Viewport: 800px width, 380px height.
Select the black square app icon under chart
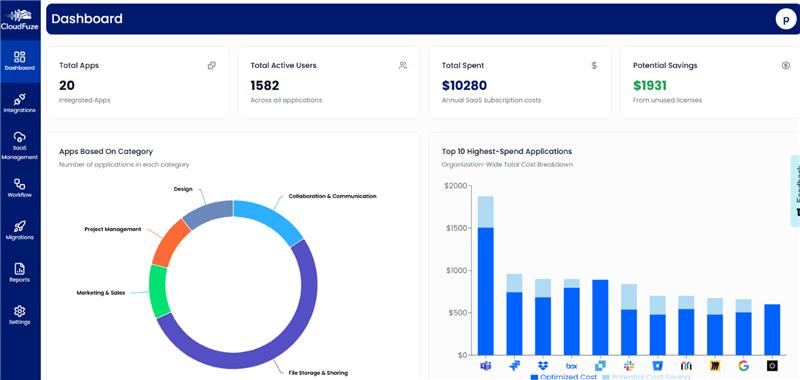772,366
